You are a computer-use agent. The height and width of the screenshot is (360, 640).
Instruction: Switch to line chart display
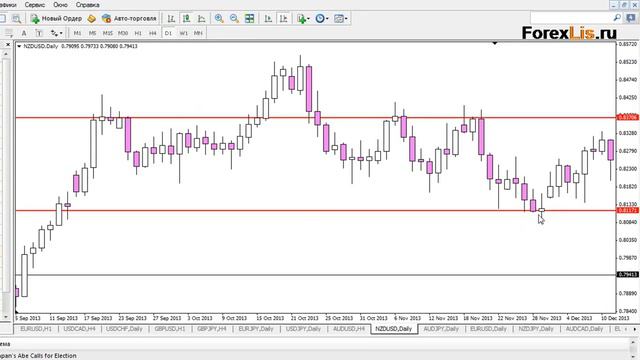pyautogui.click(x=202, y=18)
